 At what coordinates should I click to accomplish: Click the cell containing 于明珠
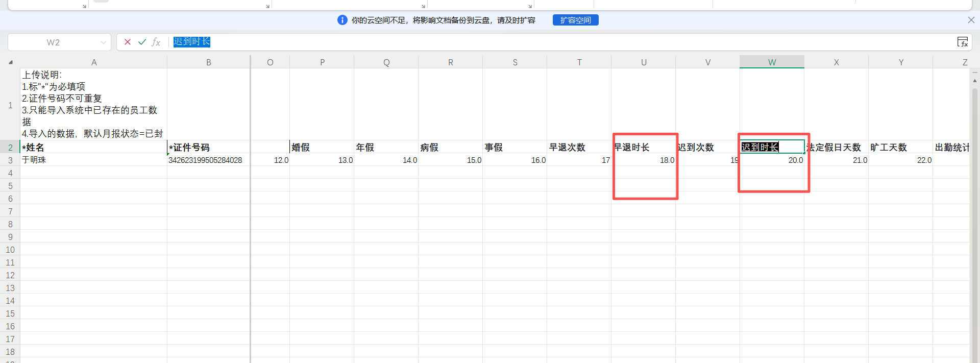[93, 160]
